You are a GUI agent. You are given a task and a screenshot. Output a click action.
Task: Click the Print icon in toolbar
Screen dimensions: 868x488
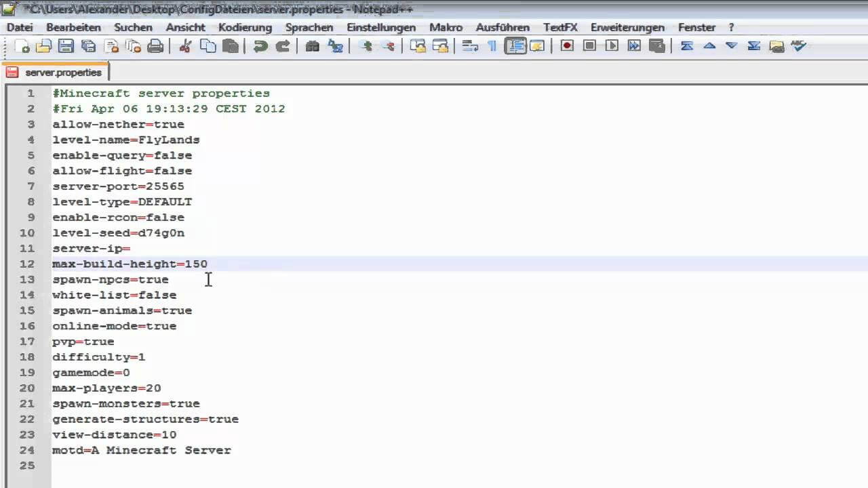(155, 46)
